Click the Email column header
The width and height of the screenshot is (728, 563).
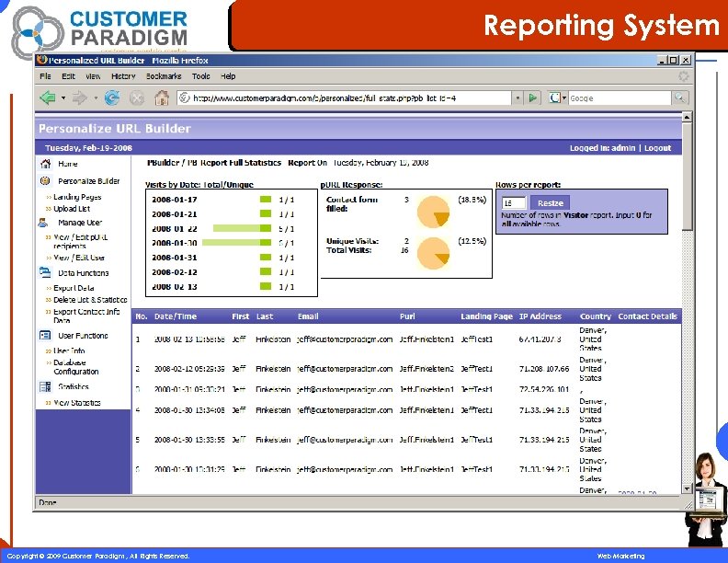pyautogui.click(x=308, y=316)
